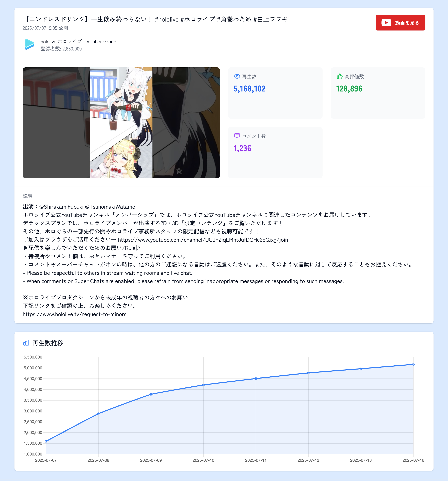448x481 pixels.
Task: Click the hololive ホロライブ - VTuber Group channel name
Action: point(78,42)
